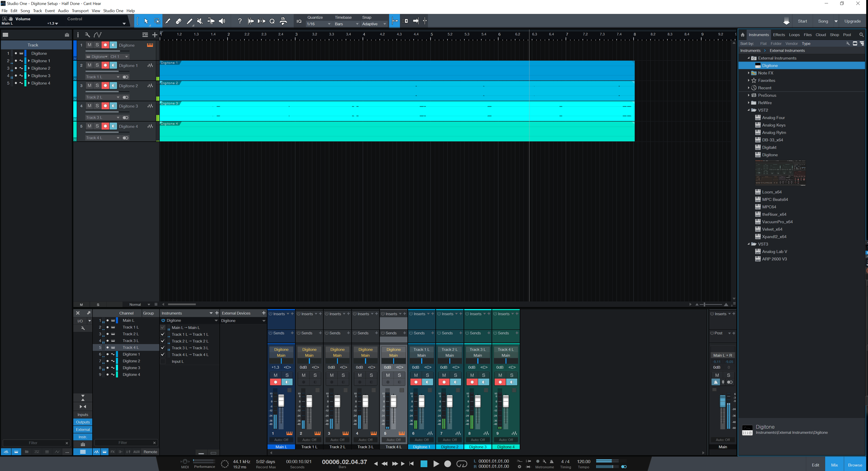Screen dimensions: 868x471
Task: Switch to the Effects browser tab
Action: [779, 35]
